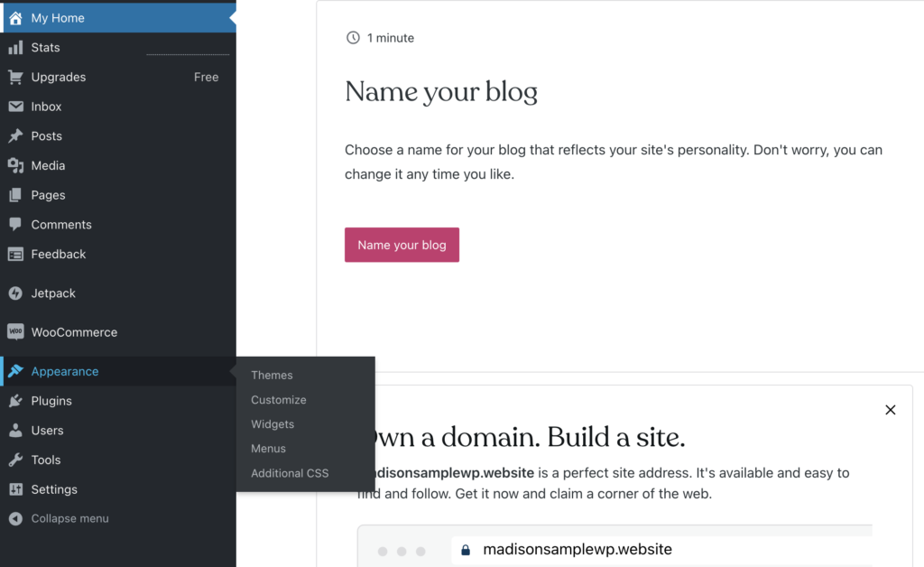Click the Jetpack lightning bolt icon
The height and width of the screenshot is (567, 924).
coord(15,293)
